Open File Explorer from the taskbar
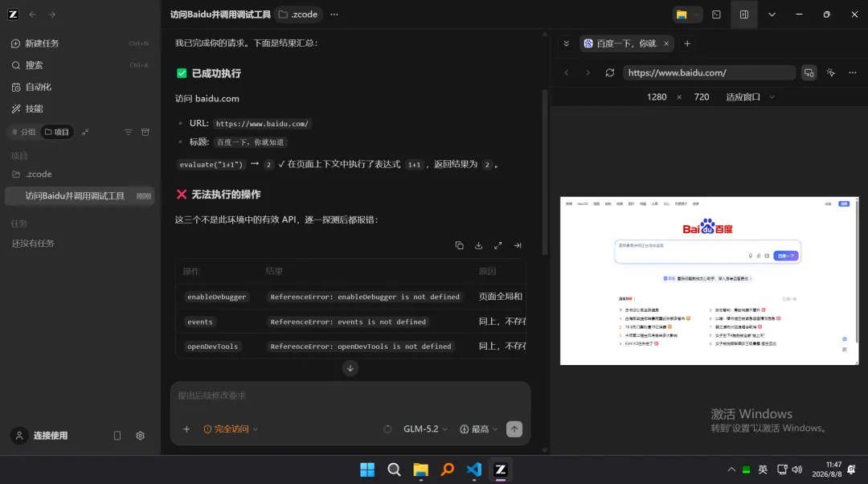 (420, 470)
